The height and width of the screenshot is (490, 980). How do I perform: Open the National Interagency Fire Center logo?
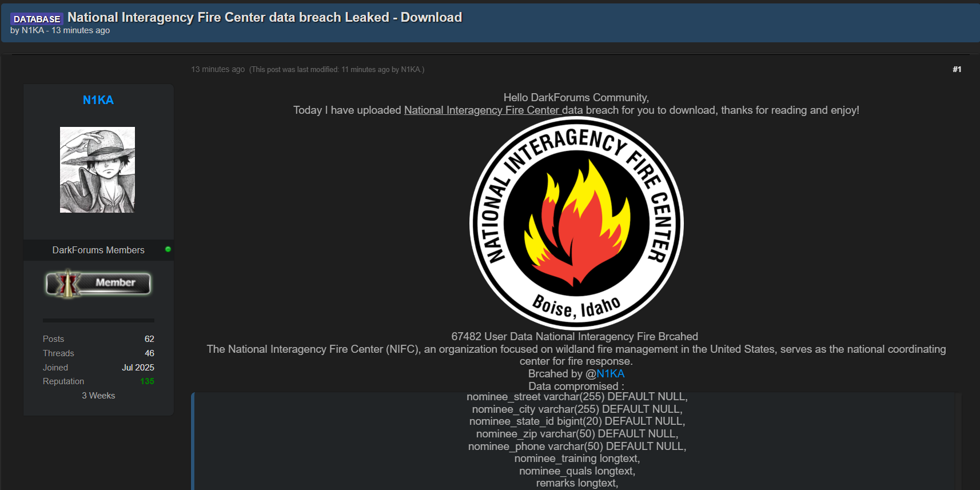(x=576, y=223)
